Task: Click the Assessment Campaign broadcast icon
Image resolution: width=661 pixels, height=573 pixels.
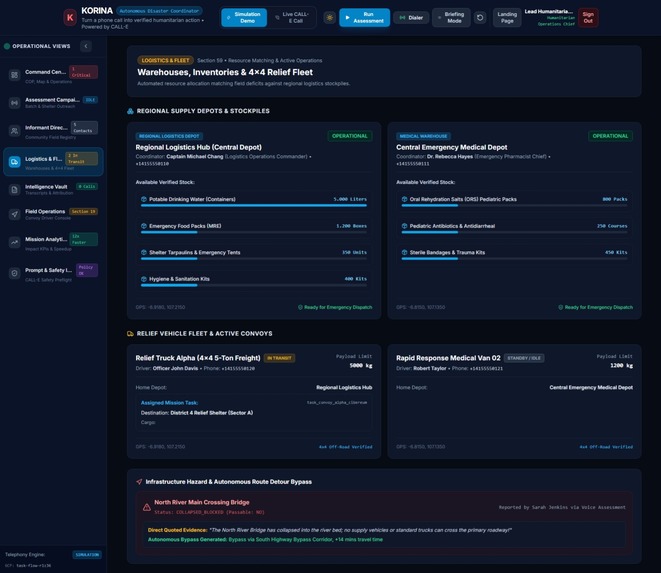Action: pos(14,103)
